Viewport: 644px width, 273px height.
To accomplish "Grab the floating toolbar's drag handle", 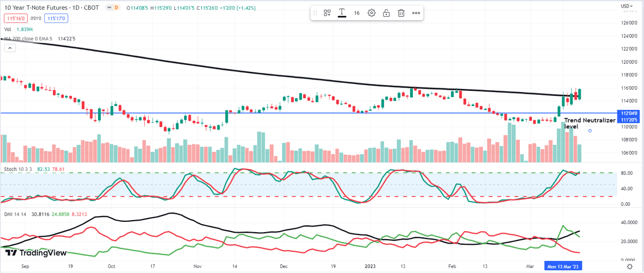I will click(316, 13).
